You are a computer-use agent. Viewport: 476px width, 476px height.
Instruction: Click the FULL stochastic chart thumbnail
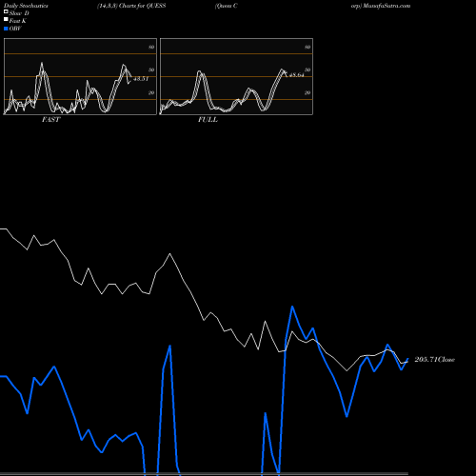click(x=236, y=76)
